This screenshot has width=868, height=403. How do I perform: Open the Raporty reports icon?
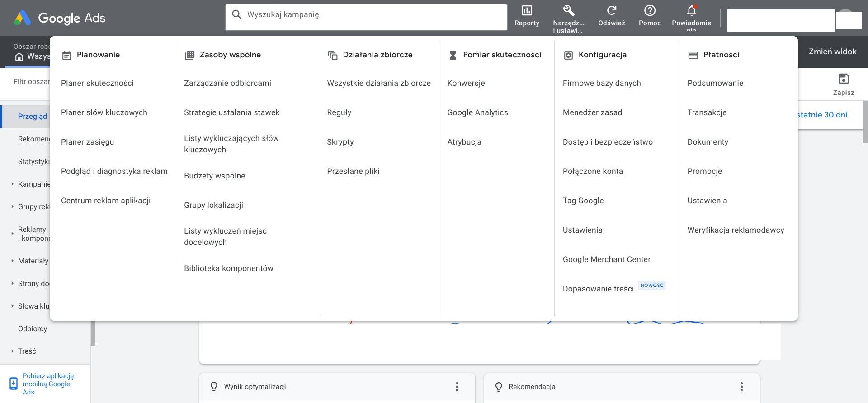click(x=527, y=10)
